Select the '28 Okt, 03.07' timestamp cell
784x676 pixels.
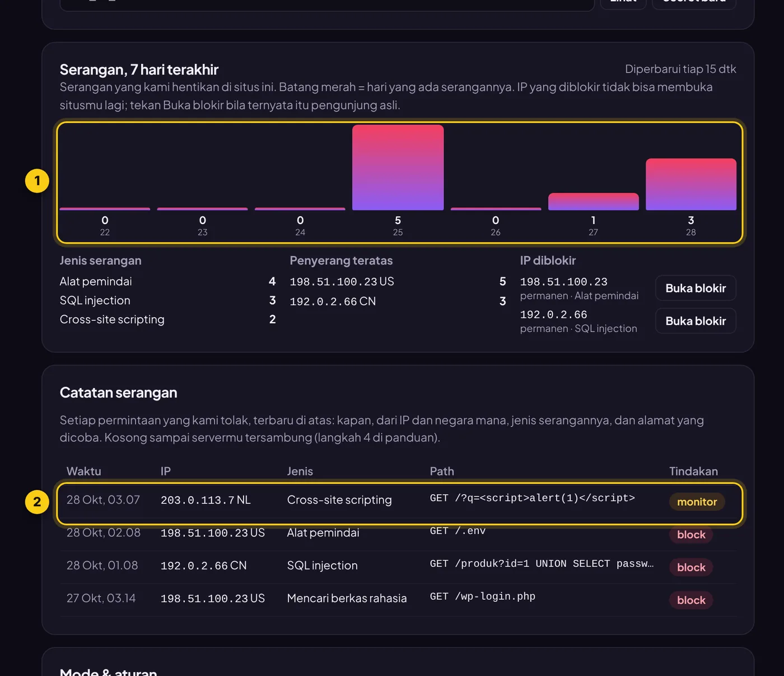103,500
